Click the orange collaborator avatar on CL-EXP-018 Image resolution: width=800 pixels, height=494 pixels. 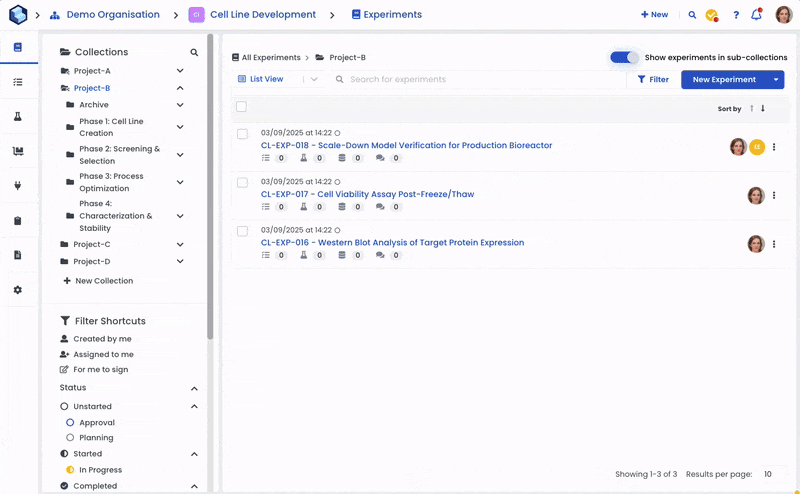coord(757,147)
